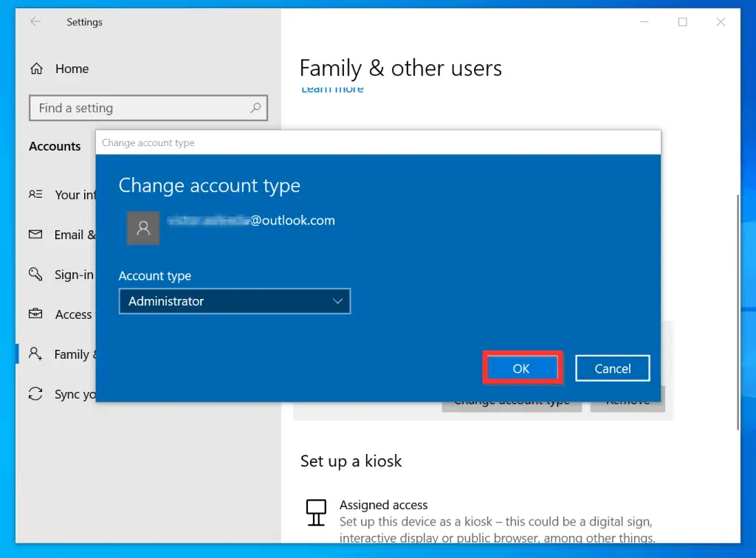Click the Access work or school briefcase icon
The width and height of the screenshot is (756, 558).
click(x=36, y=314)
